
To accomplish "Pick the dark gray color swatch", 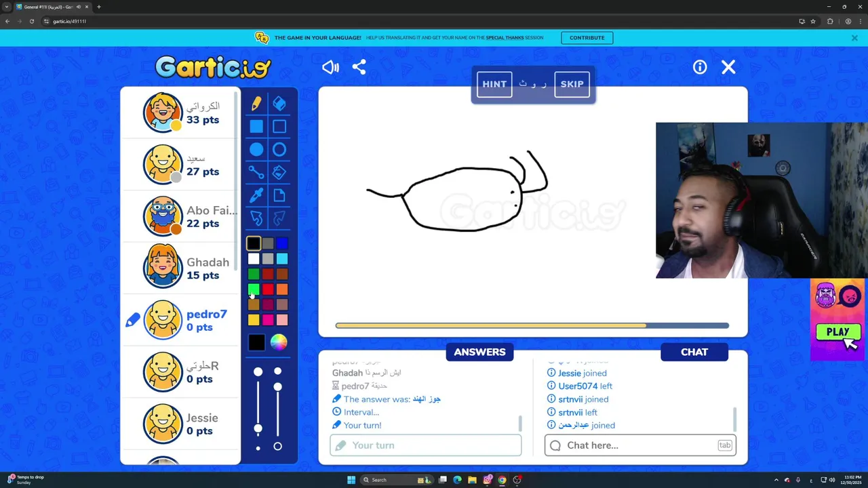I will [x=268, y=243].
